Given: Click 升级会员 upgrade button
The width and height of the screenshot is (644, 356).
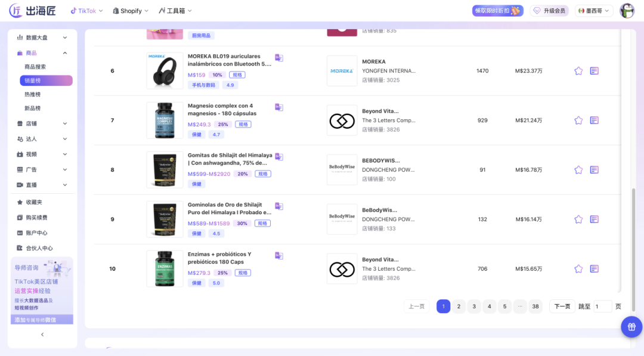Looking at the screenshot, I should pos(550,11).
